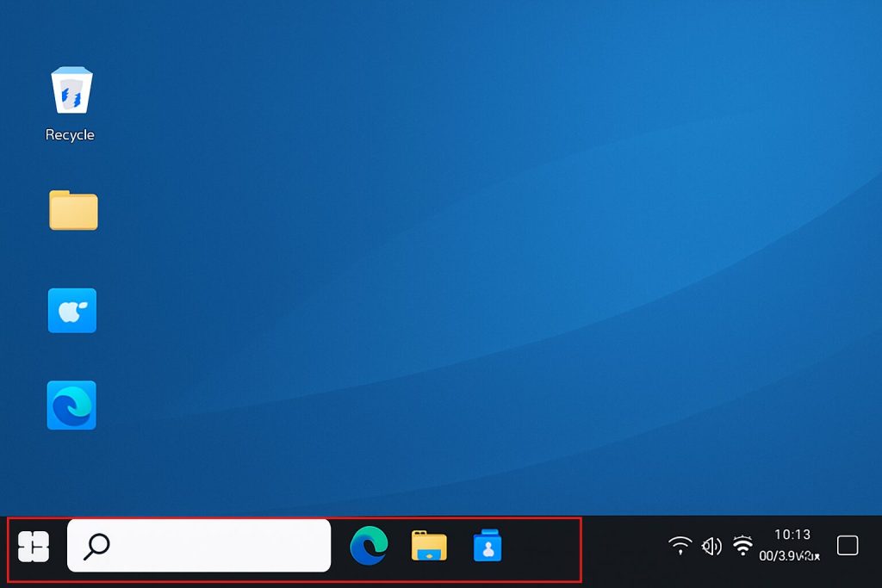This screenshot has width=882, height=588.
Task: Click the thin Wi-Fi icon left of volume
Action: tap(680, 546)
